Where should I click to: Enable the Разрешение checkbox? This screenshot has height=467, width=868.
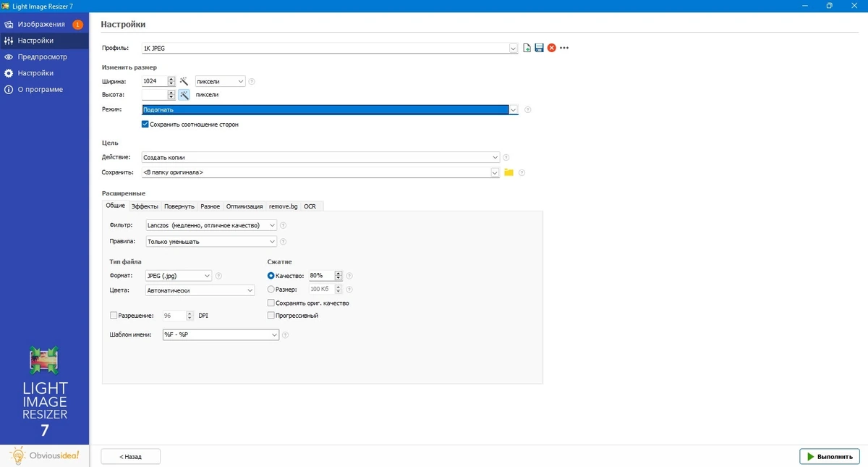[114, 316]
